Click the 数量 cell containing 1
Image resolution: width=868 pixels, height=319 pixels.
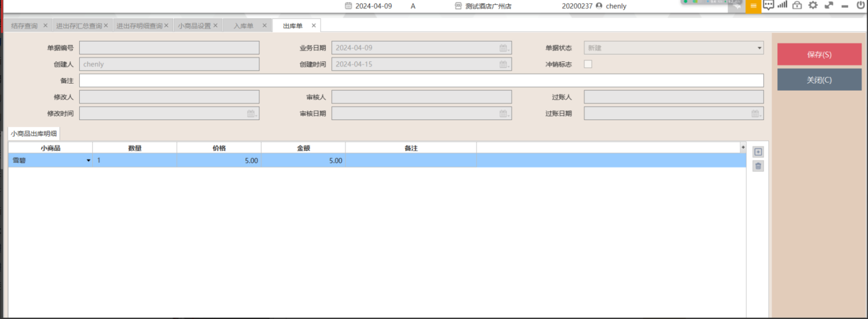tap(134, 161)
